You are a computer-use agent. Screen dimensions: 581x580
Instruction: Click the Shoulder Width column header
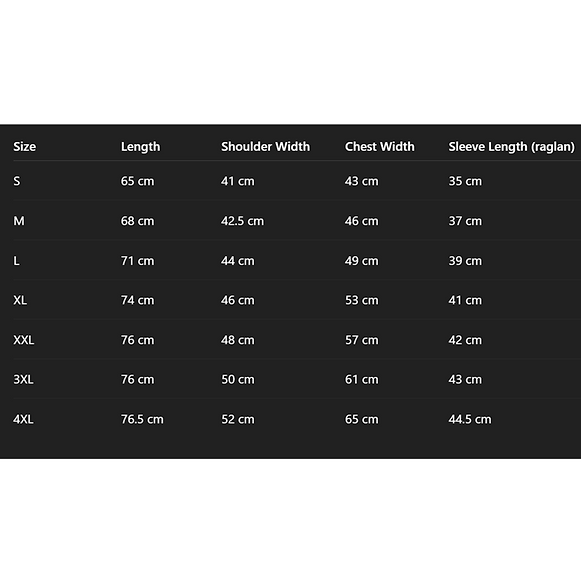click(x=265, y=146)
